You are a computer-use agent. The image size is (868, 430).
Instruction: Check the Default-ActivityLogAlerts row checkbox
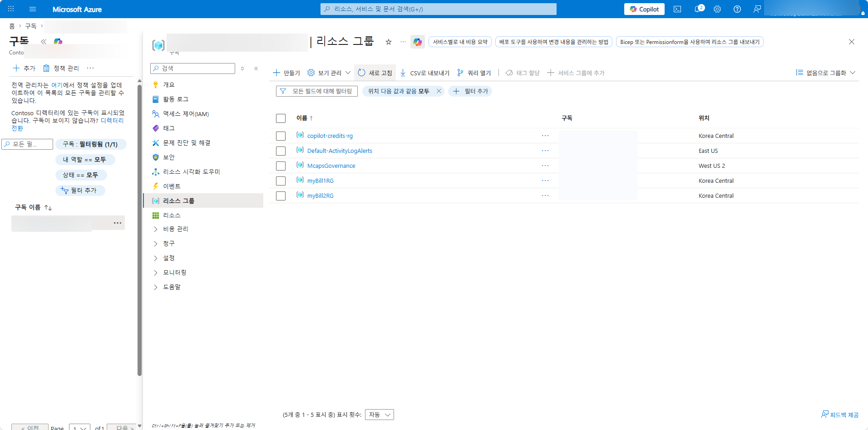[281, 151]
